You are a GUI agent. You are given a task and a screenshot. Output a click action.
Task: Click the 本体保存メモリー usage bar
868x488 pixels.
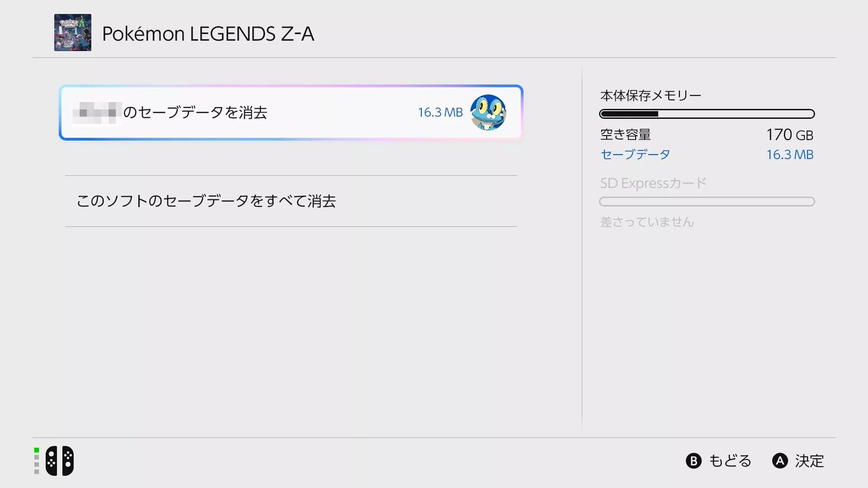tap(707, 113)
